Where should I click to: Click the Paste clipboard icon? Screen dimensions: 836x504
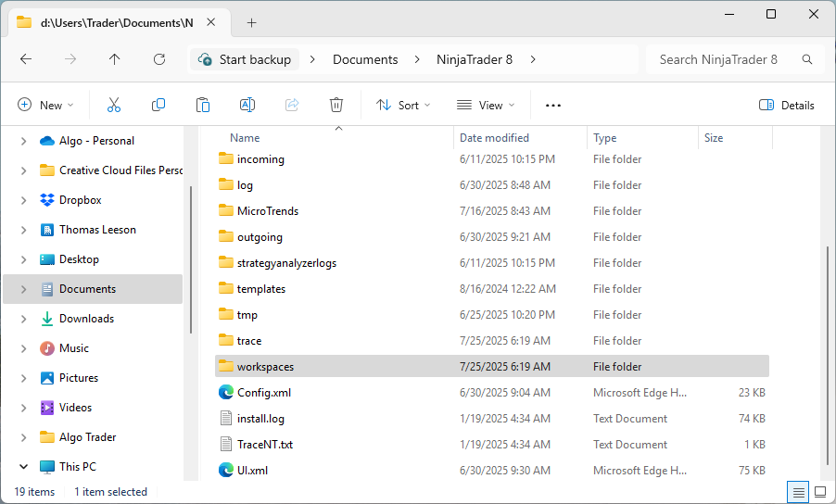(x=203, y=105)
